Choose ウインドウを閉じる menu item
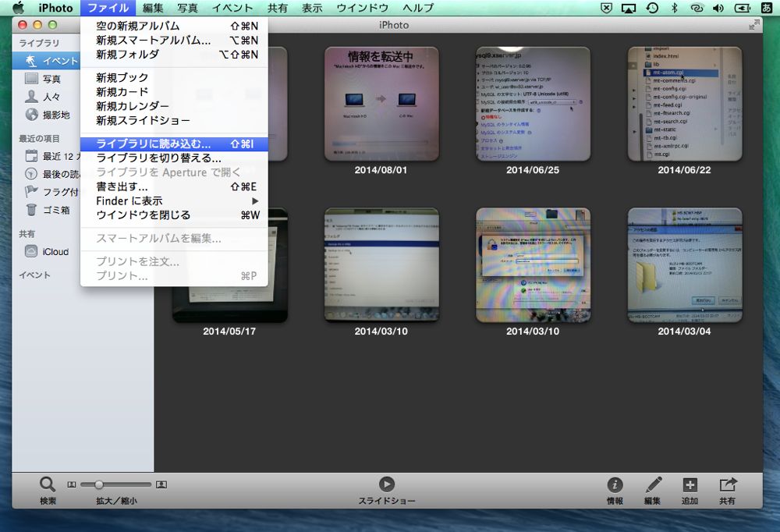780x532 pixels. coord(174,215)
